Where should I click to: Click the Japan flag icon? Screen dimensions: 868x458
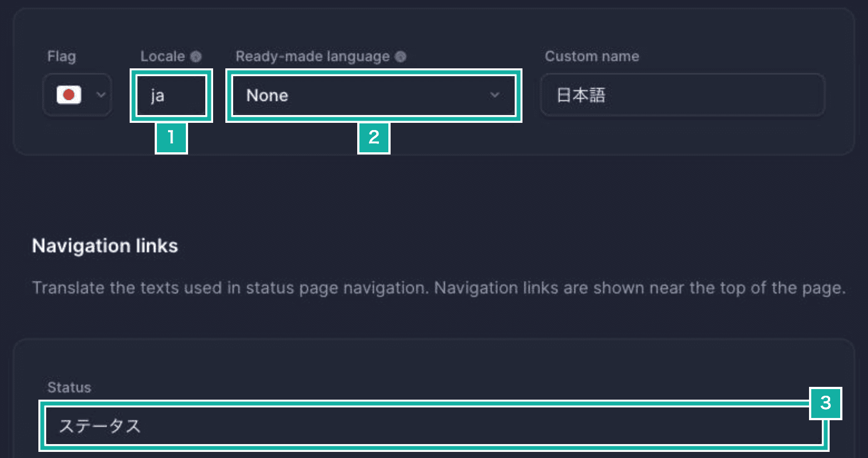(x=69, y=95)
